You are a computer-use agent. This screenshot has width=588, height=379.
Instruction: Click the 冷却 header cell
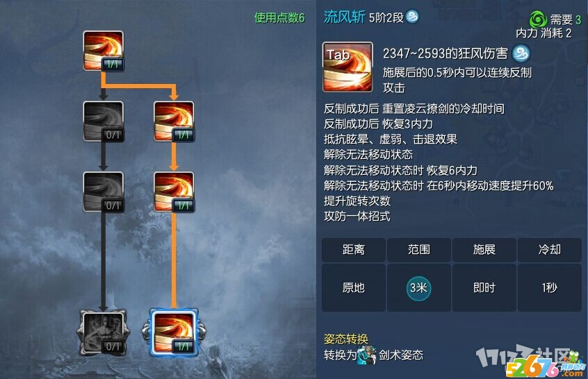tap(549, 249)
